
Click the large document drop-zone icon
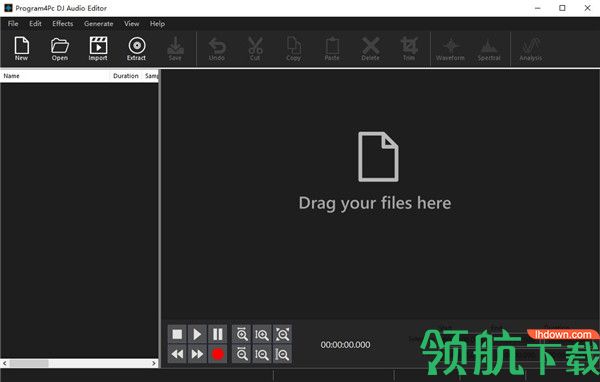tap(378, 157)
